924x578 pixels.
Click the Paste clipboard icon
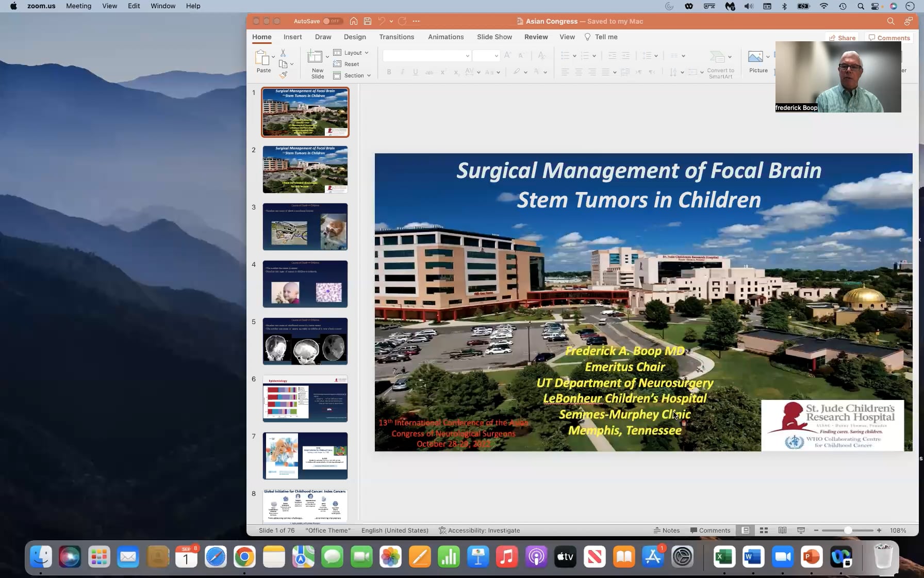262,57
